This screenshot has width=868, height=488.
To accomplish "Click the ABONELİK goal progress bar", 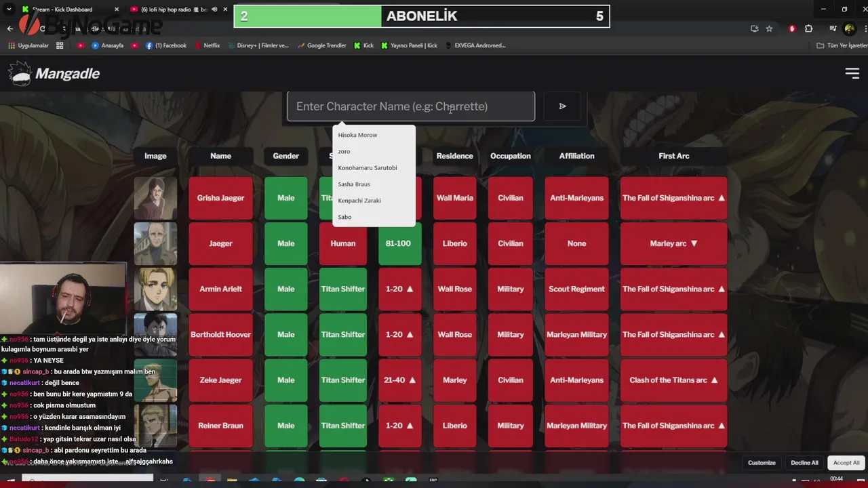I will tap(422, 16).
